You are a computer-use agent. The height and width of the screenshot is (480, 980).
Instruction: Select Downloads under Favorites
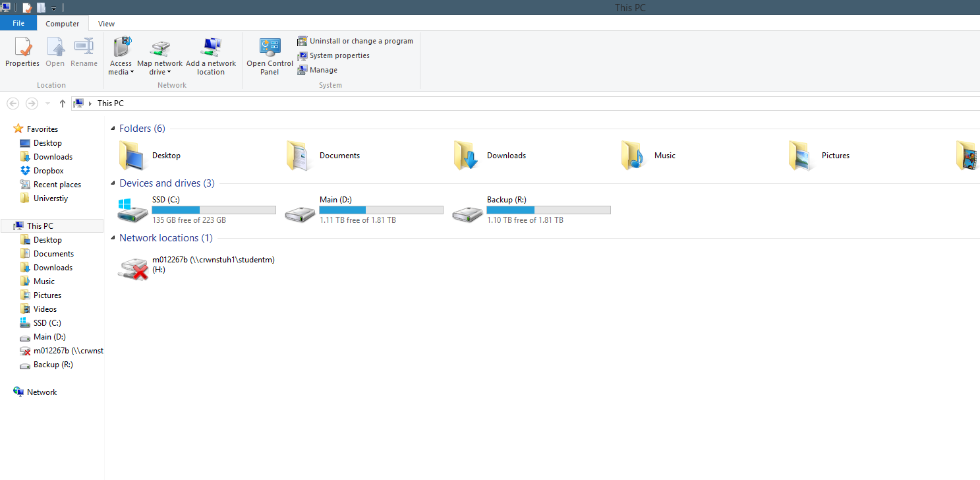pyautogui.click(x=53, y=157)
